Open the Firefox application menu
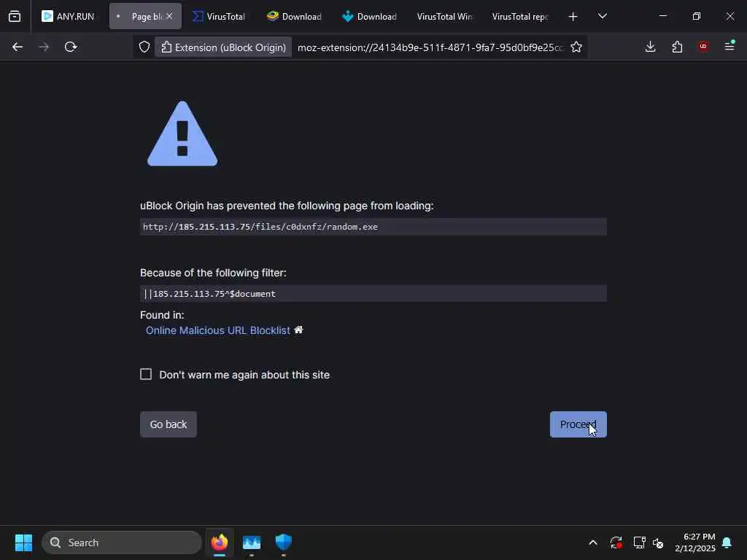Screen dimensions: 747x560 coord(729,47)
